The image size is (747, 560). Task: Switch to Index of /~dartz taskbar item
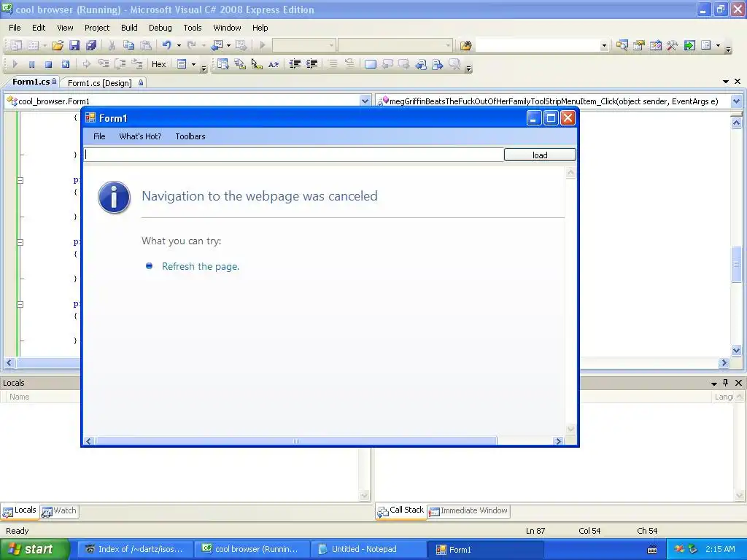(134, 549)
